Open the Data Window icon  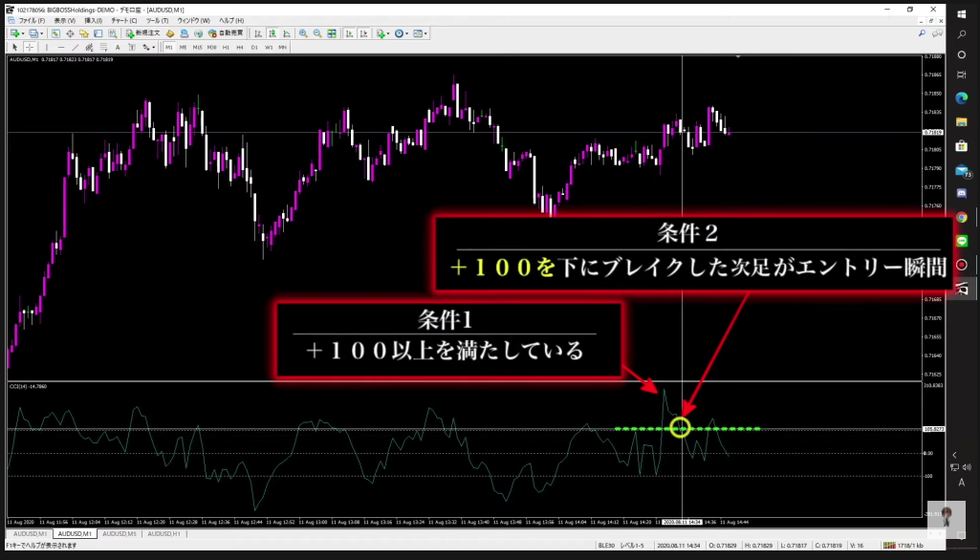tap(70, 33)
